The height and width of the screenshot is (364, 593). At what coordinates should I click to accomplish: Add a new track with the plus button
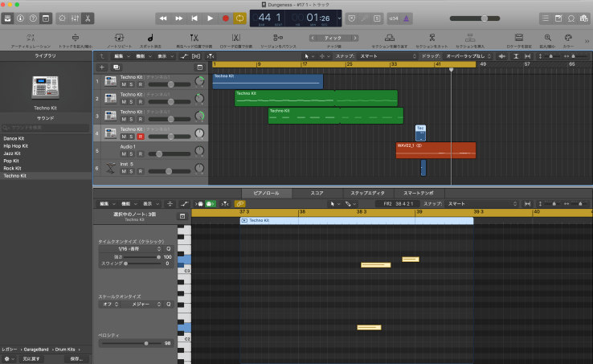pyautogui.click(x=102, y=67)
